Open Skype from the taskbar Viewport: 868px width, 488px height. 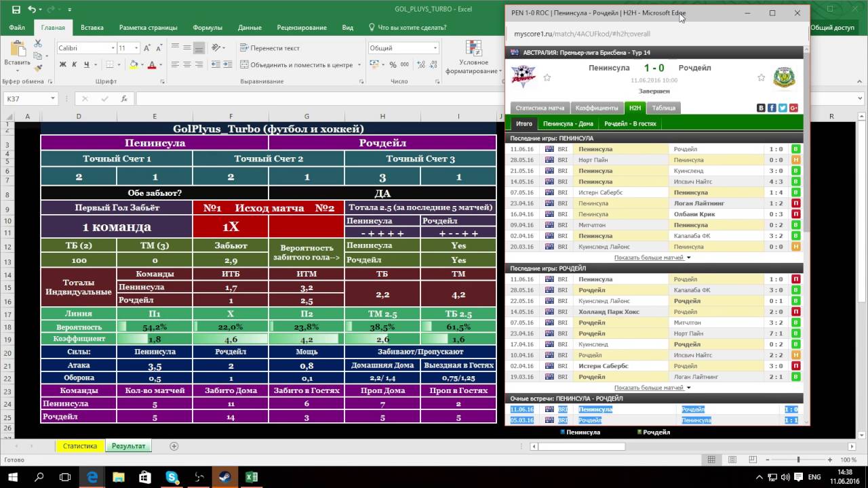pos(172,477)
